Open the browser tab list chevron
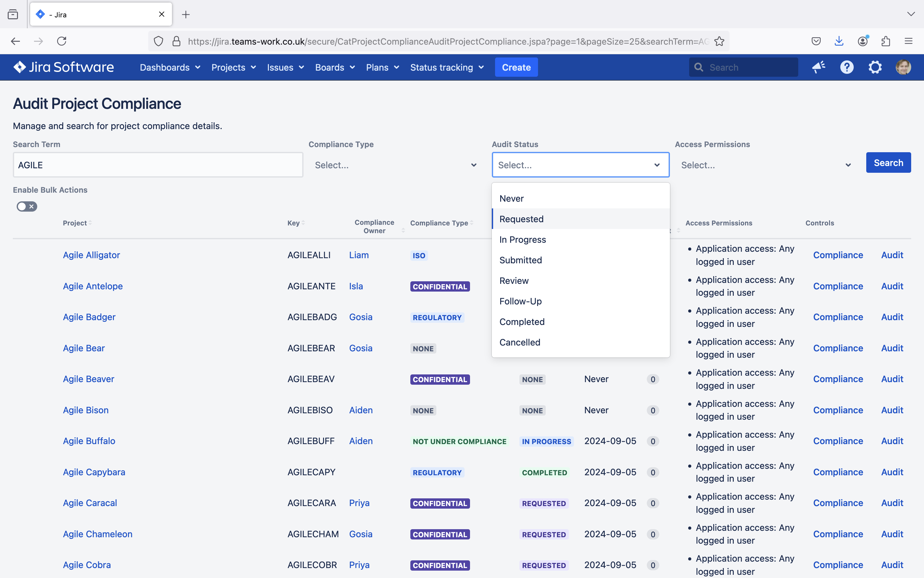 click(x=911, y=14)
